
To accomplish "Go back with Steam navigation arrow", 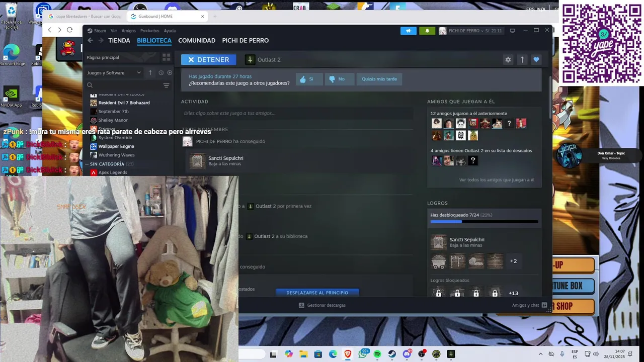I will 90,40.
